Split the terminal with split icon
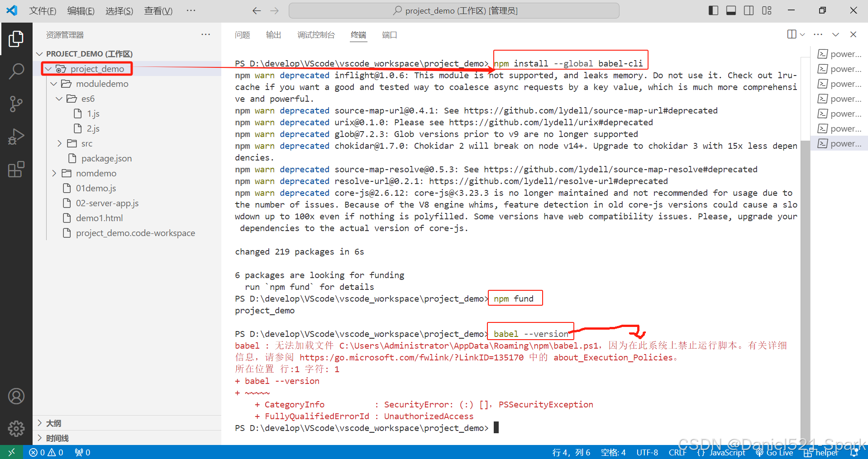Screen dimensions: 868x459 coord(792,34)
